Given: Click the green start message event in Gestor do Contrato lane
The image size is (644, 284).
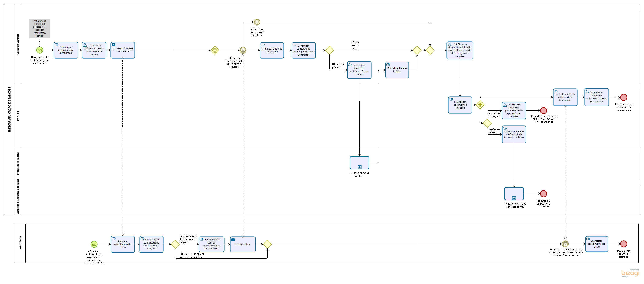Looking at the screenshot, I should 40,50.
